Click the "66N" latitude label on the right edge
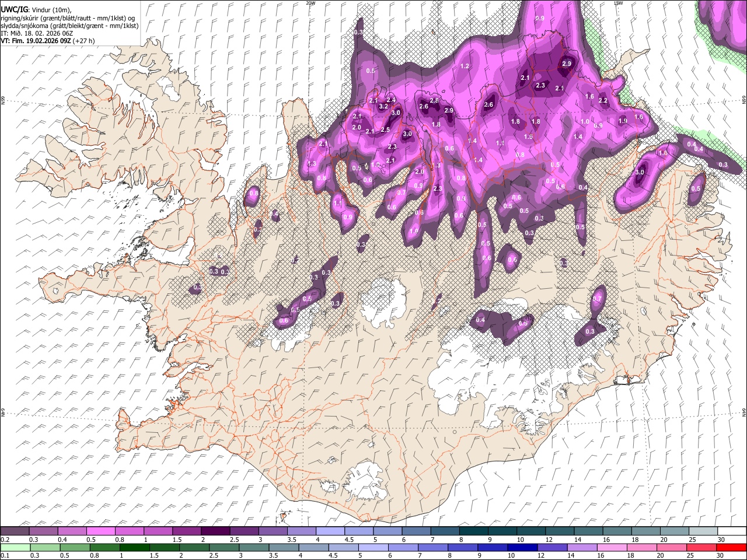 744,100
